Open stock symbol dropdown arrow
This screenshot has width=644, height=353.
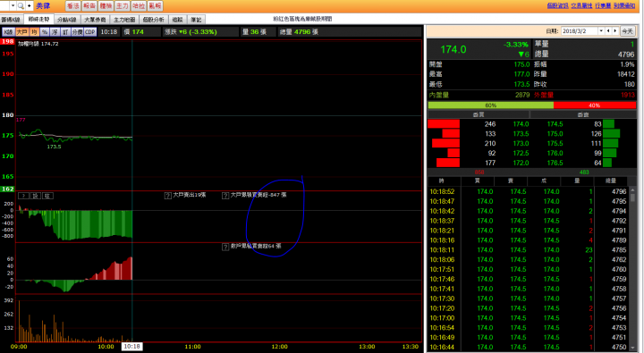click(x=13, y=5)
